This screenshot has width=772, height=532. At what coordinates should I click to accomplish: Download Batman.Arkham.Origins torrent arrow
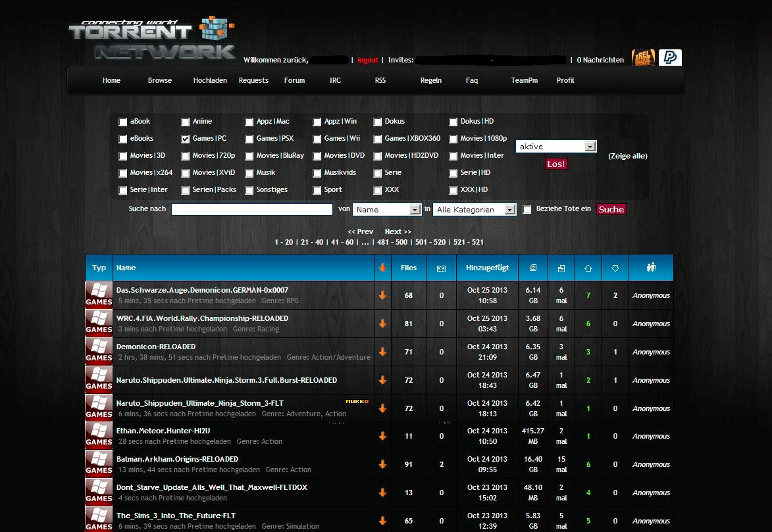pos(382,464)
